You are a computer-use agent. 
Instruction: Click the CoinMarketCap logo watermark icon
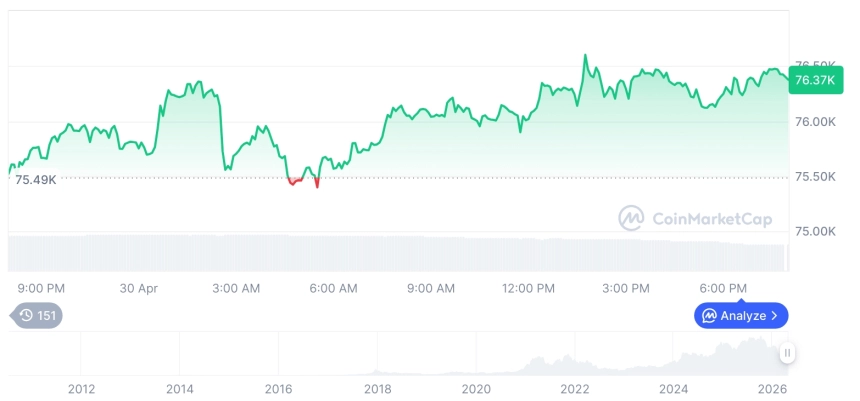click(x=631, y=218)
